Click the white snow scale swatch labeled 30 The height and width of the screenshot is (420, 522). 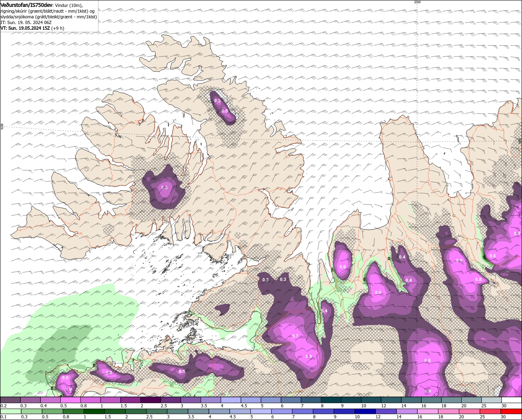tap(512, 400)
